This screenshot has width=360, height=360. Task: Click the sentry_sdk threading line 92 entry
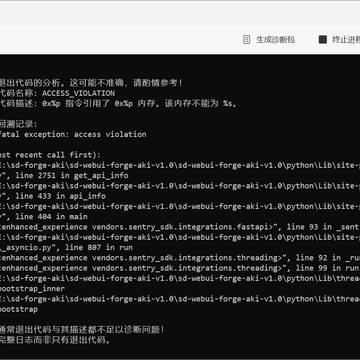click(180, 258)
